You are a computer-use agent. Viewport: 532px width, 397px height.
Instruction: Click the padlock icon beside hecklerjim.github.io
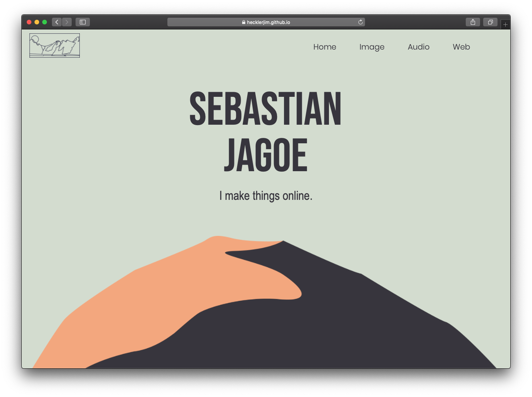(x=243, y=22)
